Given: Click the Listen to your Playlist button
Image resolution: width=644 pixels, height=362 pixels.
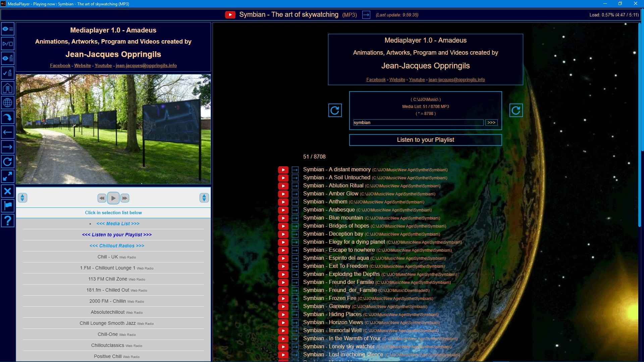Looking at the screenshot, I should click(425, 140).
